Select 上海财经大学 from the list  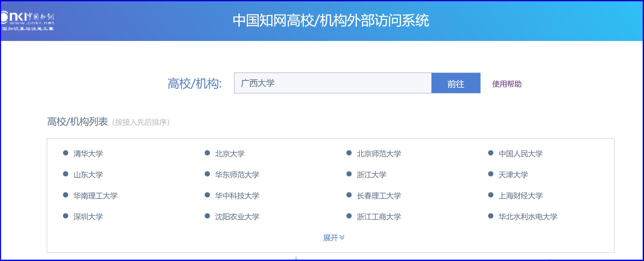(521, 196)
